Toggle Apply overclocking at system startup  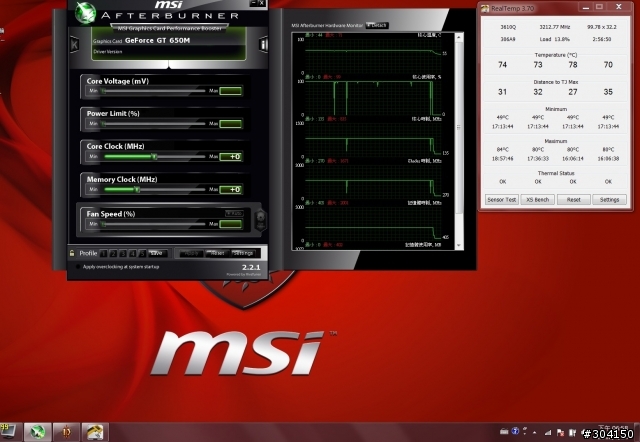click(78, 267)
